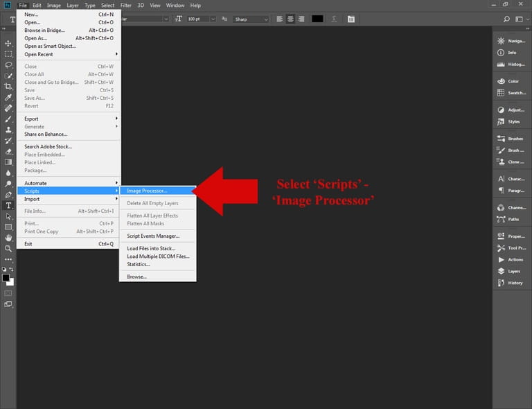Click the search magnifier in options bar
The height and width of the screenshot is (409, 532).
coord(506,19)
